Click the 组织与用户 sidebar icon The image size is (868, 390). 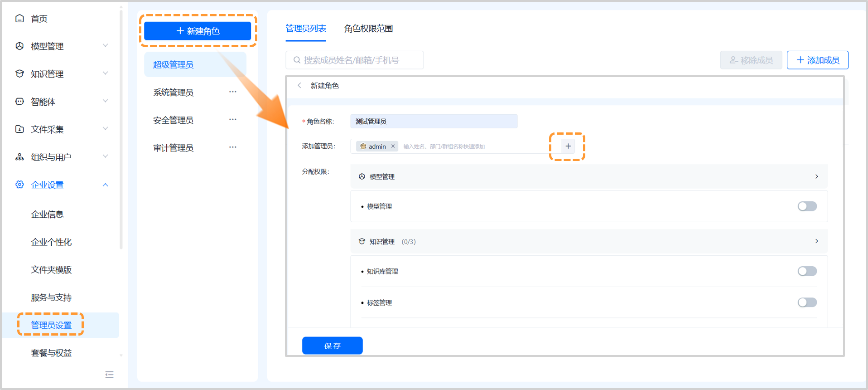pyautogui.click(x=19, y=157)
